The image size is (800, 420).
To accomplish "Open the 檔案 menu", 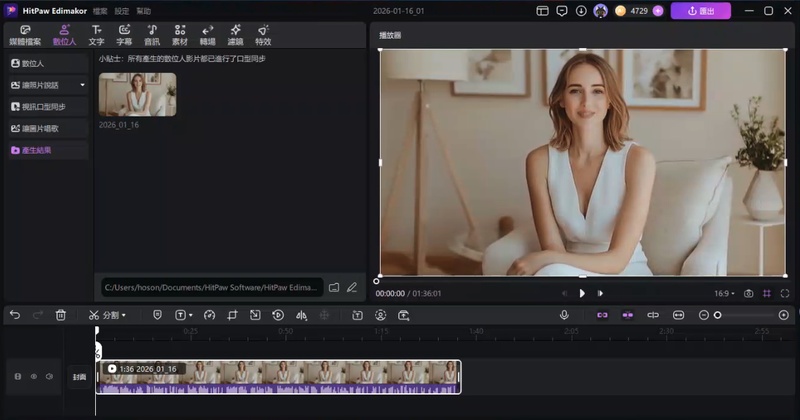I will click(x=100, y=11).
